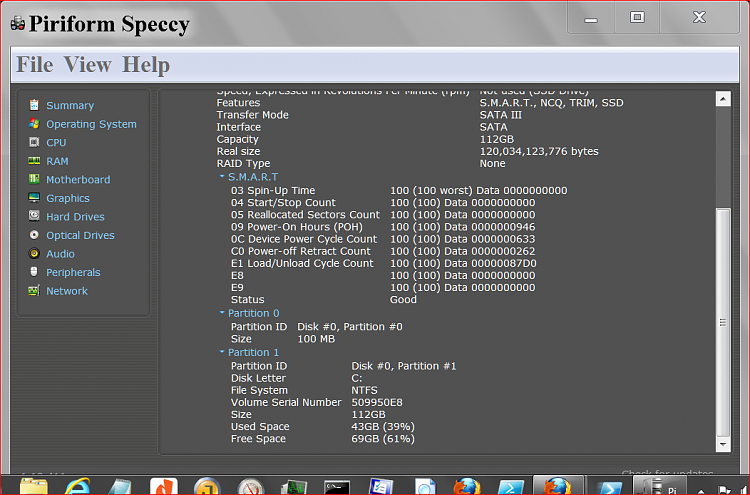This screenshot has width=750, height=495.
Task: Open the PowerShell icon right of first Firefox
Action: pos(511,488)
